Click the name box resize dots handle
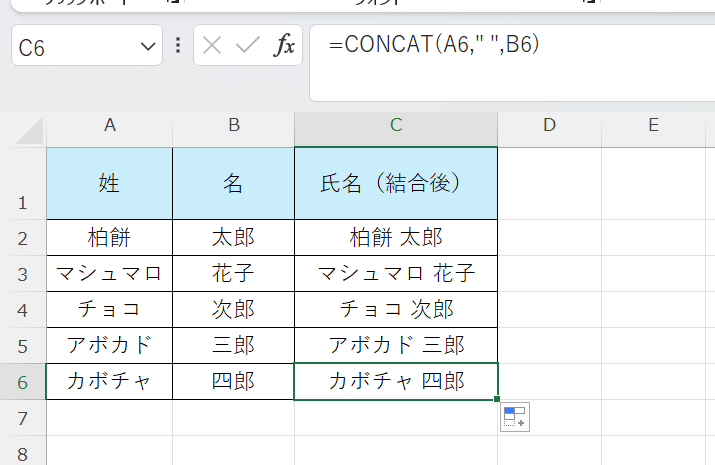 tap(178, 46)
